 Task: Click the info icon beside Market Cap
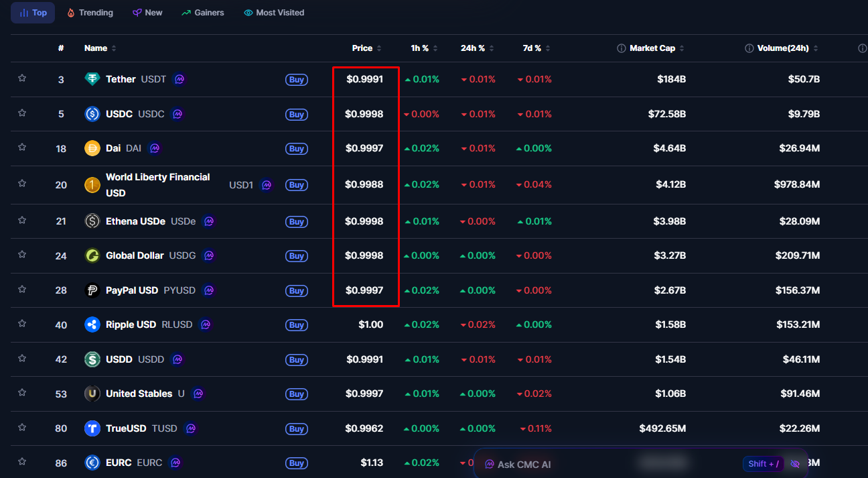[x=622, y=48]
